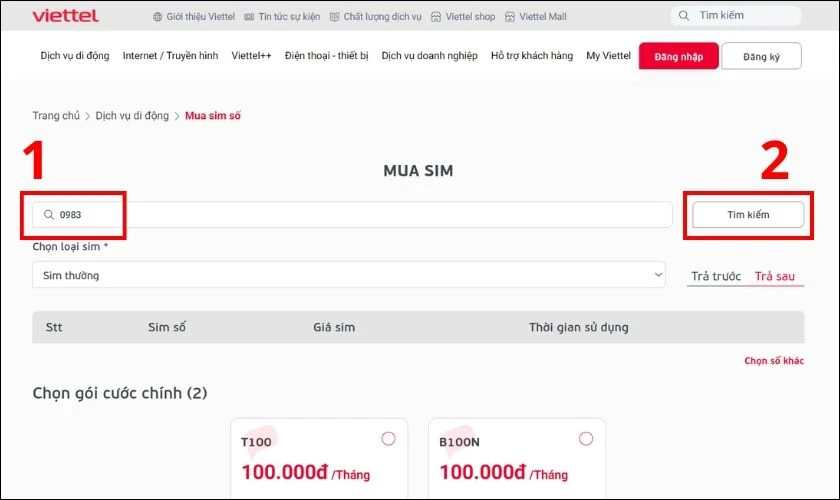The width and height of the screenshot is (840, 500).
Task: Open the Sim thường type dropdown
Action: [x=349, y=275]
